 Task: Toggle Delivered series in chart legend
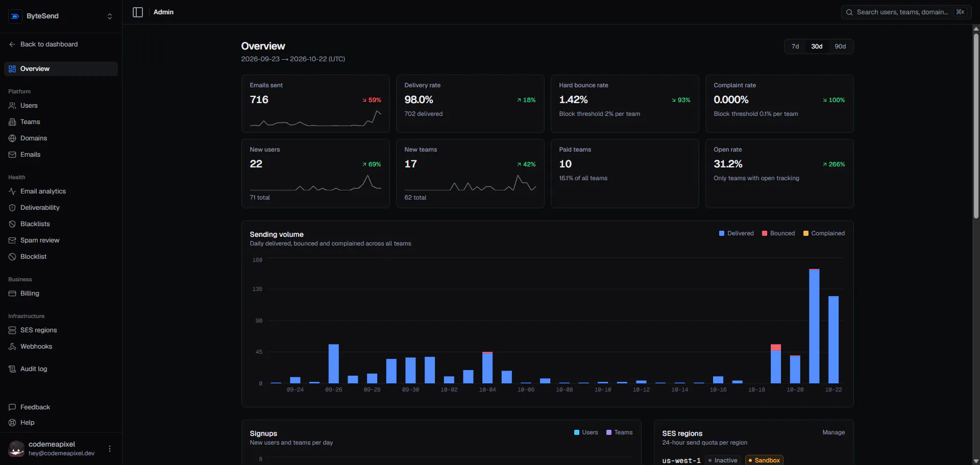pos(736,233)
